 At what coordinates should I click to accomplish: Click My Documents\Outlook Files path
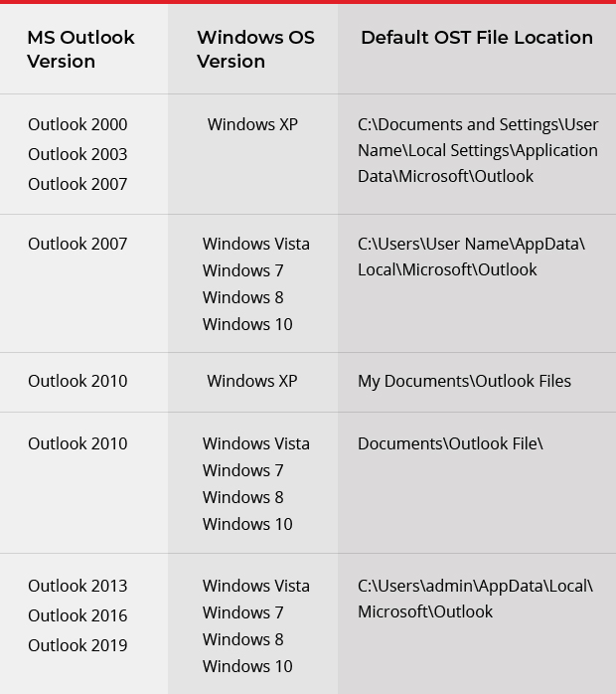464,381
